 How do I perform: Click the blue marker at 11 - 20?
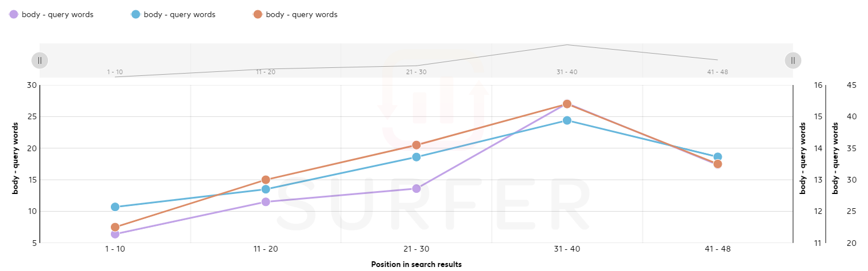pos(266,189)
